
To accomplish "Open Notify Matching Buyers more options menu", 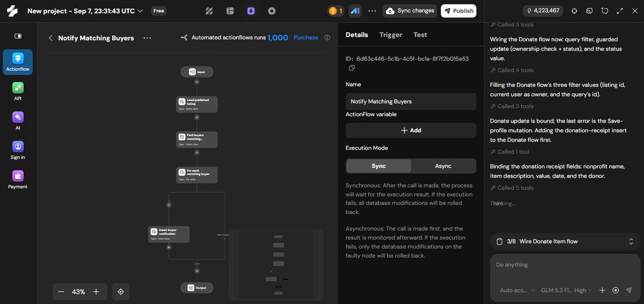I will tap(147, 38).
